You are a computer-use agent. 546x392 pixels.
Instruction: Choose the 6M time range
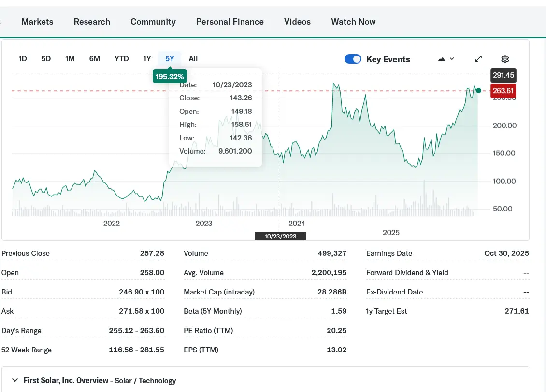[95, 59]
